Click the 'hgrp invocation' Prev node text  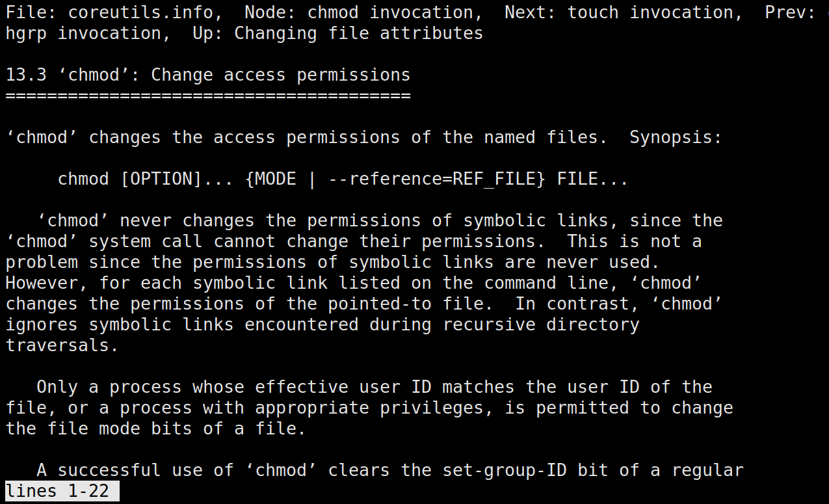pyautogui.click(x=83, y=33)
